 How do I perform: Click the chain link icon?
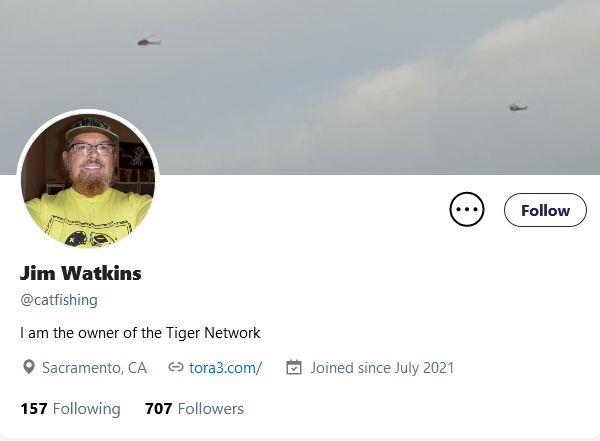pos(176,368)
